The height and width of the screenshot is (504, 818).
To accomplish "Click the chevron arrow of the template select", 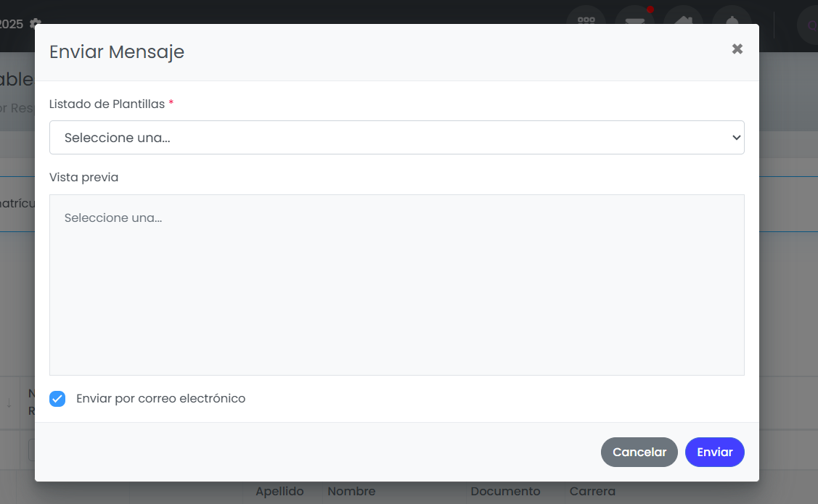I will pos(736,138).
